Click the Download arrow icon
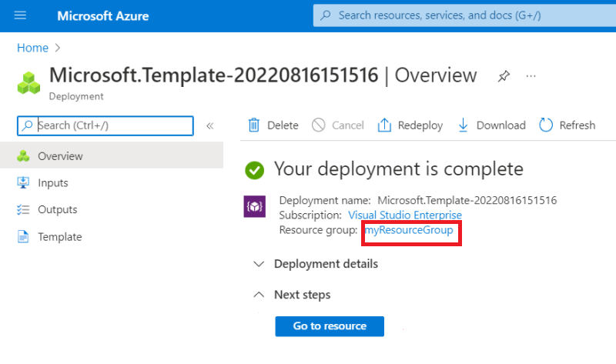 pos(464,125)
